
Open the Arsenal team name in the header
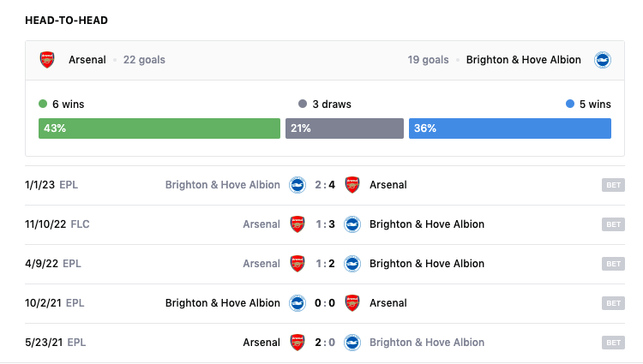pyautogui.click(x=87, y=60)
